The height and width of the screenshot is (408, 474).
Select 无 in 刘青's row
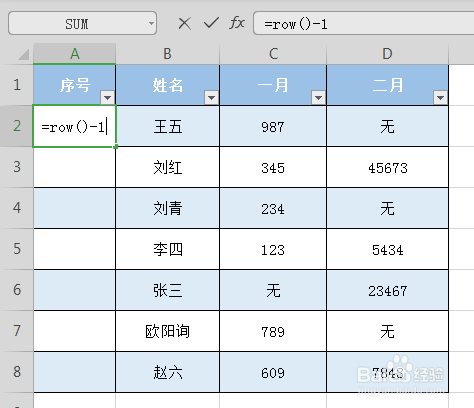click(x=387, y=208)
